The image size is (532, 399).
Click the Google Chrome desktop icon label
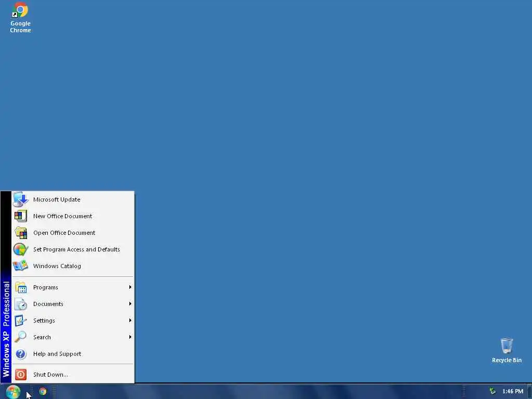20,27
